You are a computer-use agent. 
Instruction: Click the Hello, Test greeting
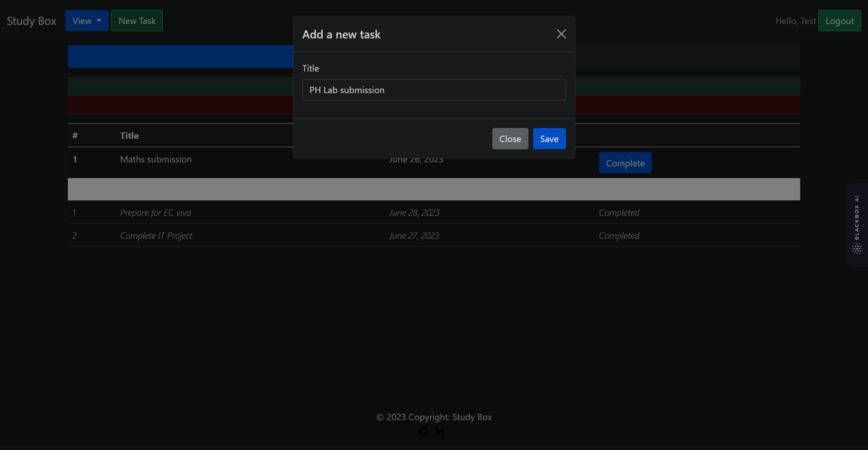(x=795, y=20)
